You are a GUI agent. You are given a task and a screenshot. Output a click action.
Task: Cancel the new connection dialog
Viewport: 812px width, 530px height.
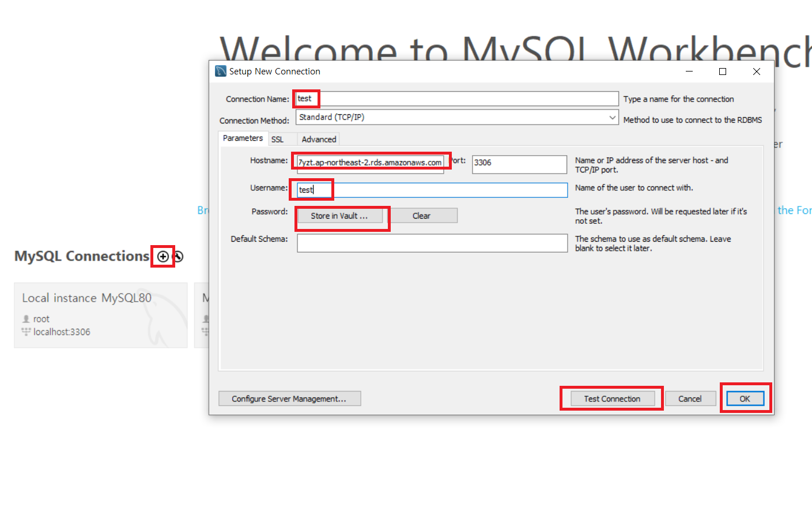[x=690, y=399]
